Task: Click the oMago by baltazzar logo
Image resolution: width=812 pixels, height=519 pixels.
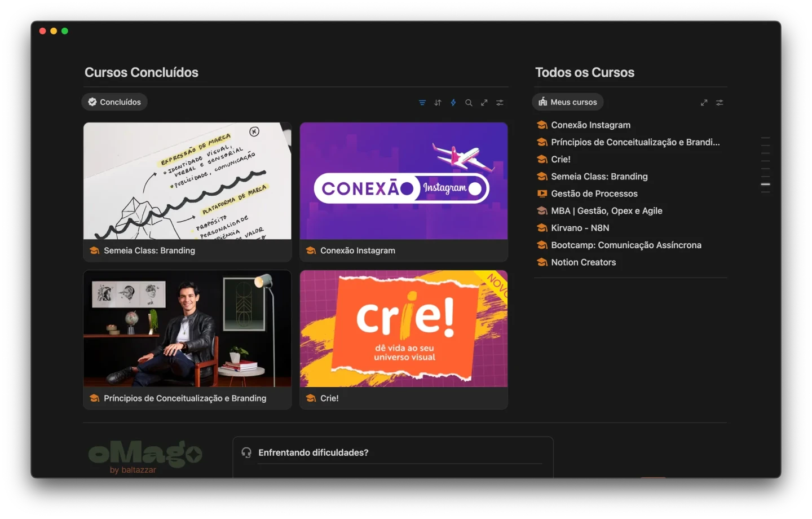Action: tap(145, 456)
